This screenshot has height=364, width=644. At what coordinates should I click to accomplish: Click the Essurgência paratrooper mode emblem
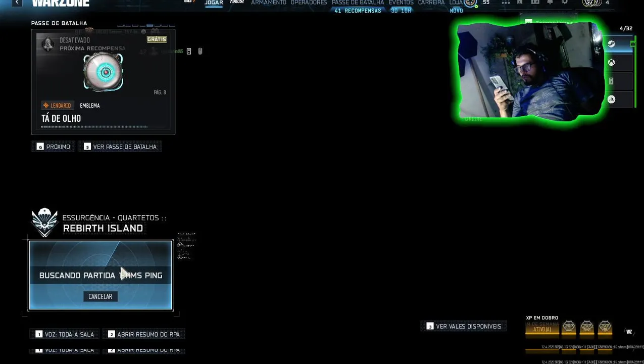tap(44, 222)
